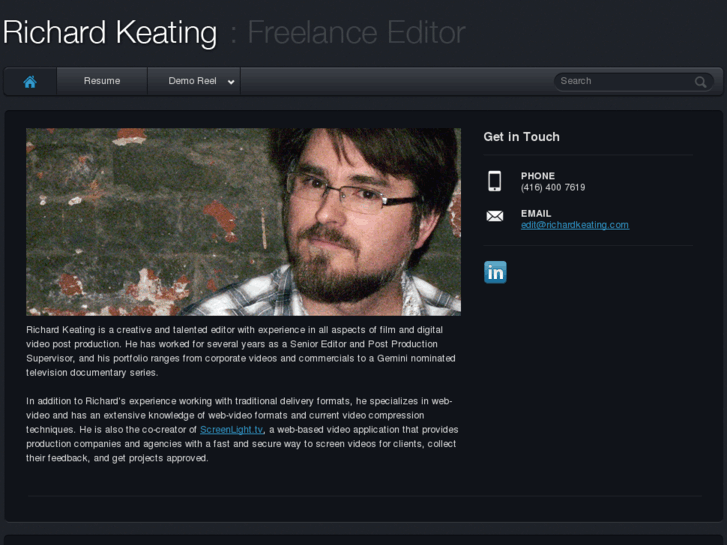Select the phone number (416) 400 7619
The width and height of the screenshot is (727, 545).
click(553, 187)
